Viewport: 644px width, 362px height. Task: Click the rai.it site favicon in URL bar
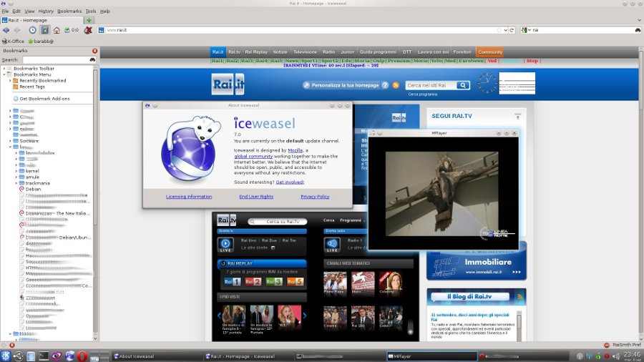coord(101,30)
